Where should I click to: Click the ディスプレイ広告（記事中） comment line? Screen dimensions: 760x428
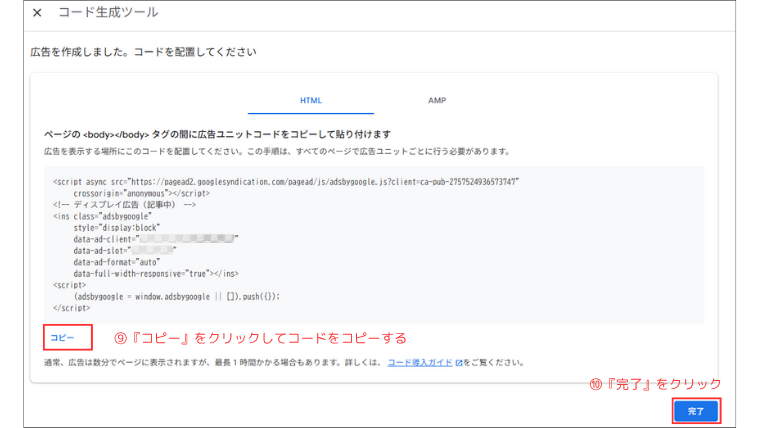(x=125, y=205)
